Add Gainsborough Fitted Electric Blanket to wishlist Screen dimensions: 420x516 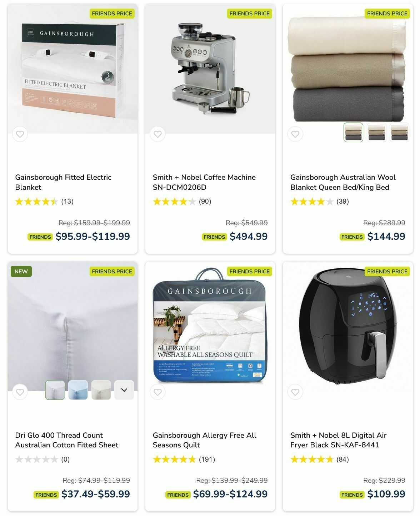tap(20, 134)
